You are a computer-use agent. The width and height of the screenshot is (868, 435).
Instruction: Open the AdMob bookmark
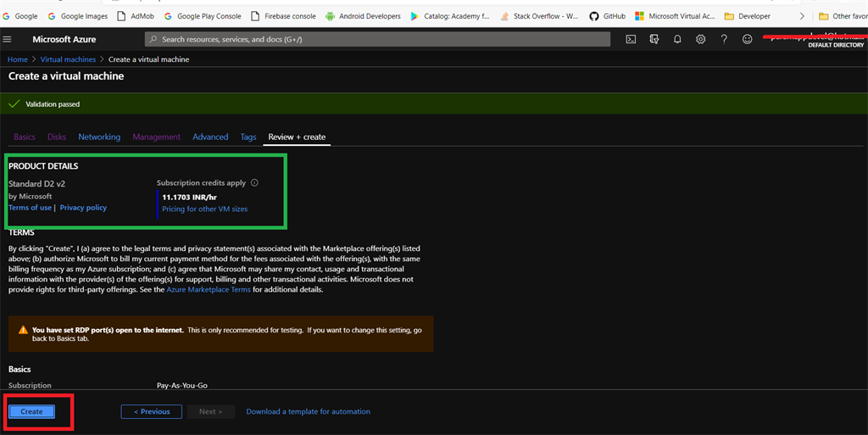click(x=136, y=16)
